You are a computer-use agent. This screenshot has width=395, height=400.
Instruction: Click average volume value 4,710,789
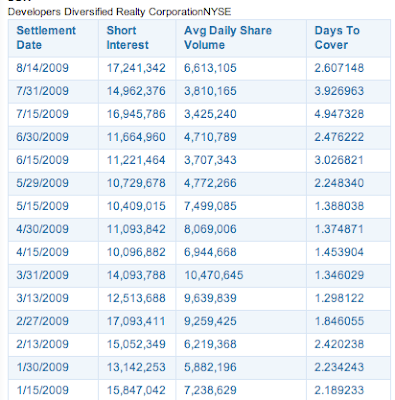pos(210,137)
